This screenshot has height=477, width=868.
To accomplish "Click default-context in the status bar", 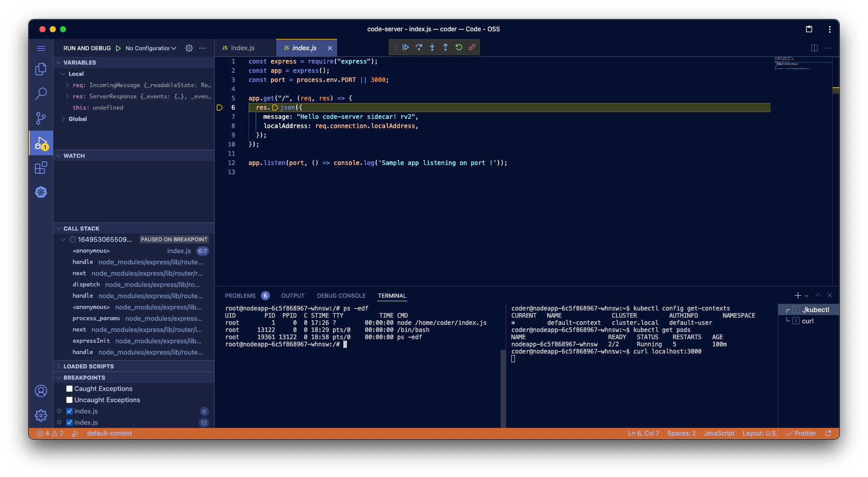I will 109,433.
